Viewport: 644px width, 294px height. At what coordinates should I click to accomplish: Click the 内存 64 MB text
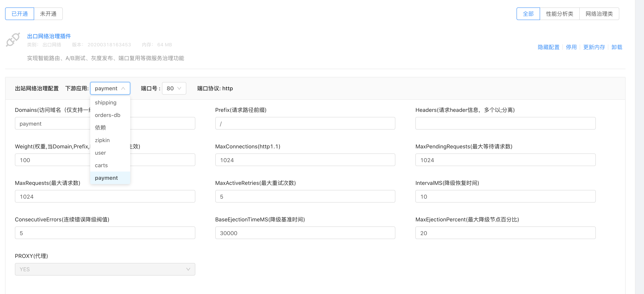tap(157, 45)
